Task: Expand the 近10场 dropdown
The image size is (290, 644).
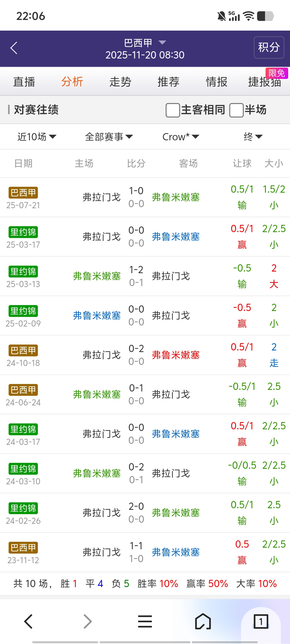Action: tap(37, 137)
